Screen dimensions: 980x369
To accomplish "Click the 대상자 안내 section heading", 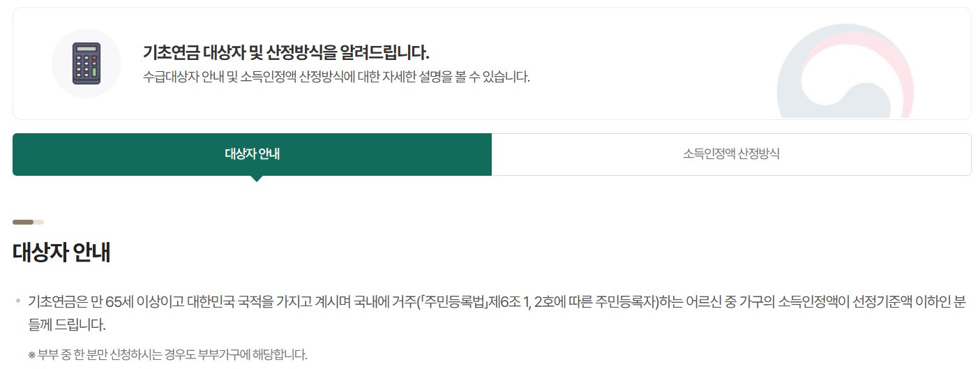I will pyautogui.click(x=61, y=253).
